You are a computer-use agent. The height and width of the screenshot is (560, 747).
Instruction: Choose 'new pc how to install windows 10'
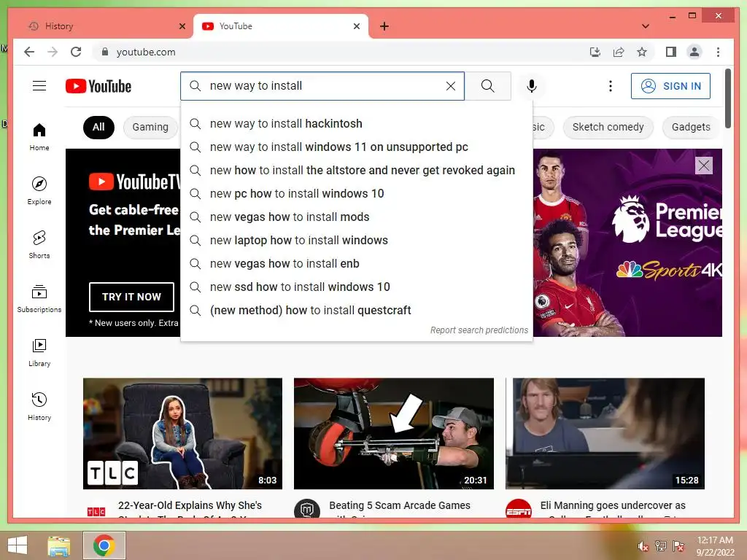click(x=356, y=193)
